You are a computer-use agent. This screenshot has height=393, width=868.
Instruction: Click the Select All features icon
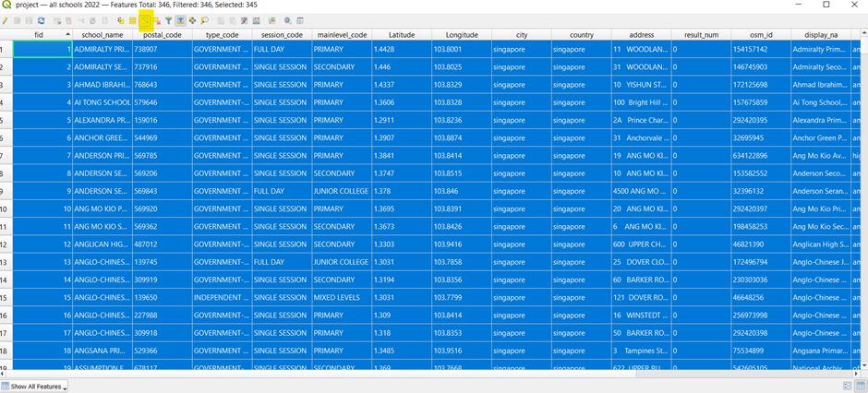coord(133,20)
